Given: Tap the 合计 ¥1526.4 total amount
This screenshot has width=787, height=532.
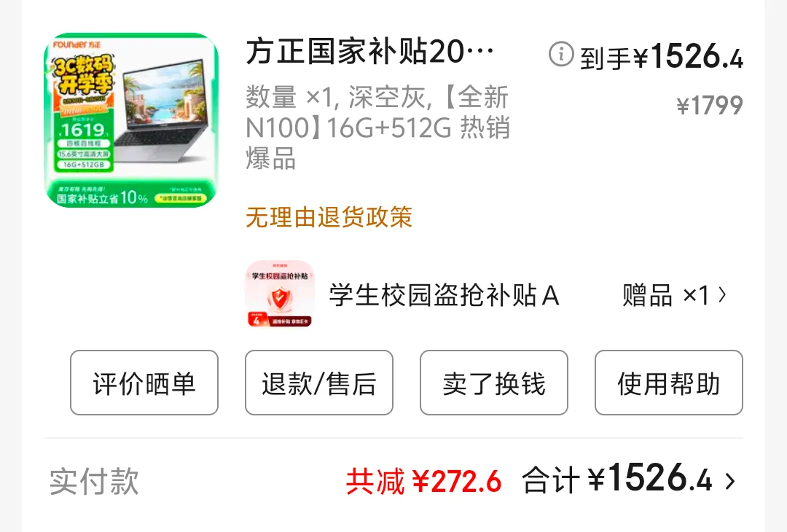Looking at the screenshot, I should click(x=617, y=478).
